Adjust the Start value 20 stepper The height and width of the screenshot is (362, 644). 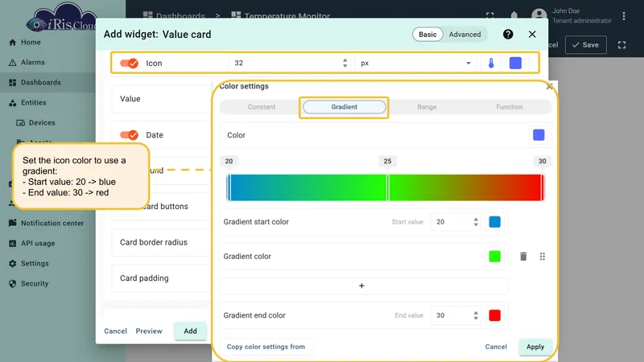(x=476, y=222)
